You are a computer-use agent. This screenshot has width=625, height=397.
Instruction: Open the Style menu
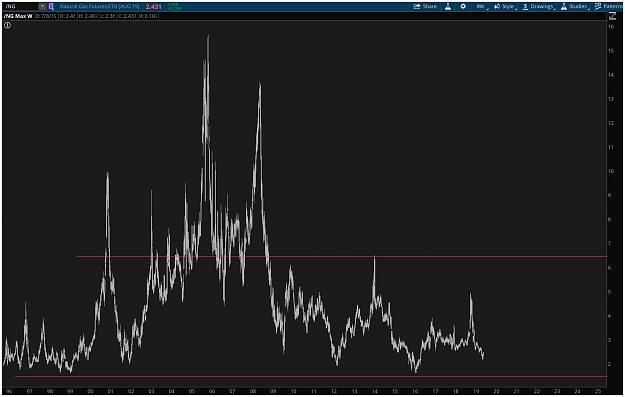coord(505,6)
